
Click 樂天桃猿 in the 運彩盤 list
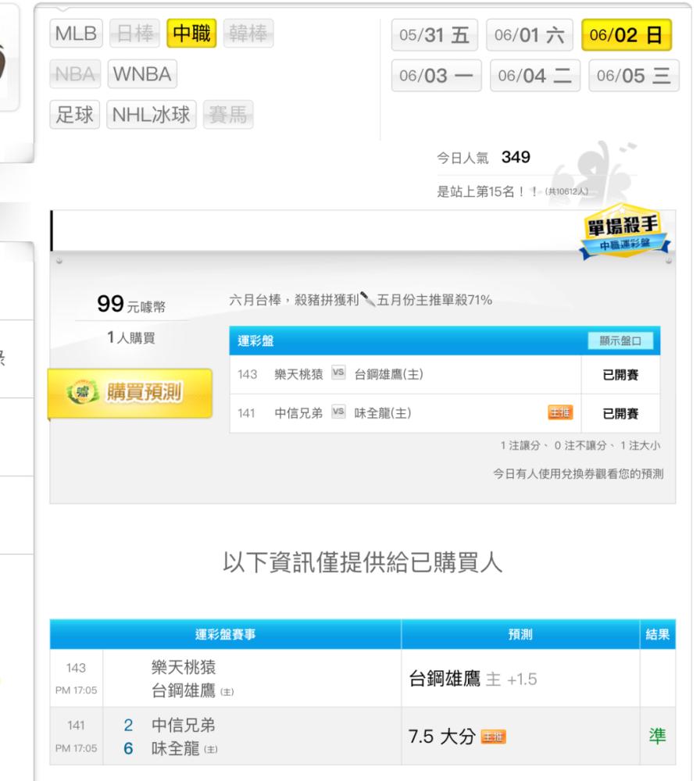[x=298, y=374]
